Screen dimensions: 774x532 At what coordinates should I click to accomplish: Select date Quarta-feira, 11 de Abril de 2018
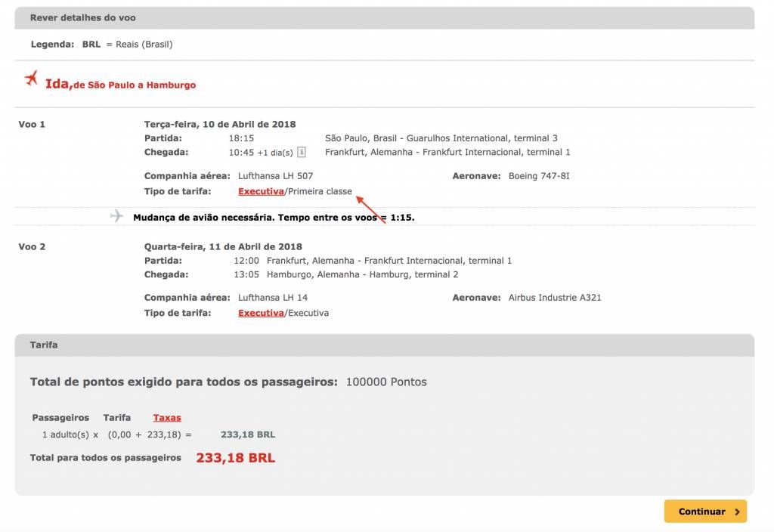point(223,247)
